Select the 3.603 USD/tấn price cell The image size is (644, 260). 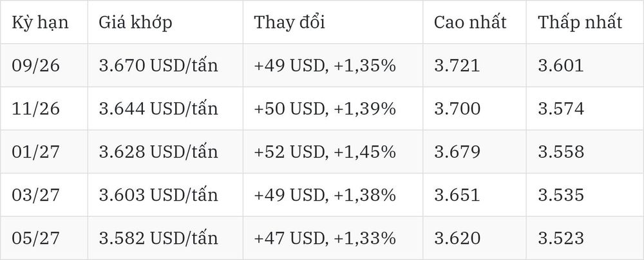165,195
